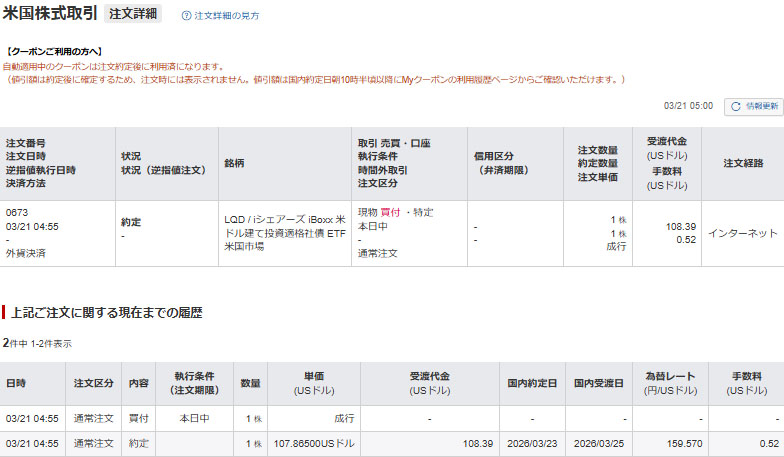784x457 pixels.
Task: Click the インターネット order route cell
Action: [742, 233]
